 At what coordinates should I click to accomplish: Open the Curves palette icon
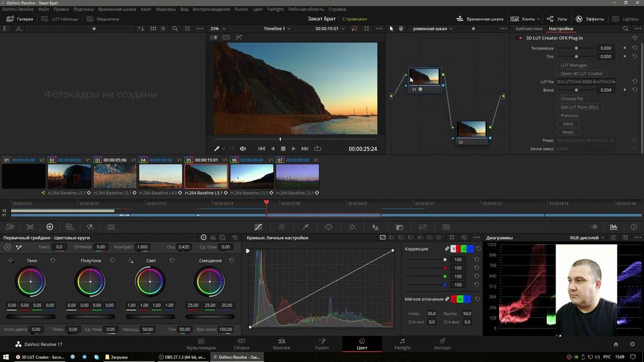(258, 227)
